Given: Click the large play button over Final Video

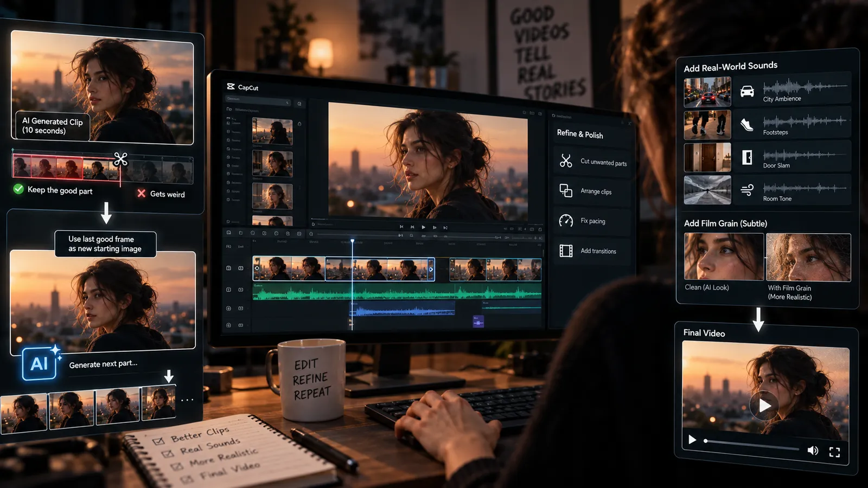Looking at the screenshot, I should (764, 405).
